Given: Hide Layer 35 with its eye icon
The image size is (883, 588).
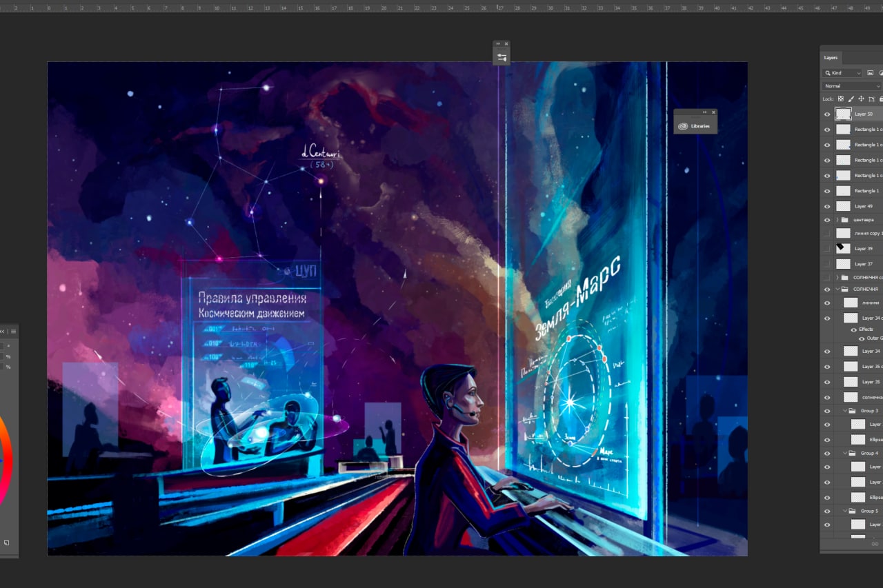Looking at the screenshot, I should tap(827, 382).
